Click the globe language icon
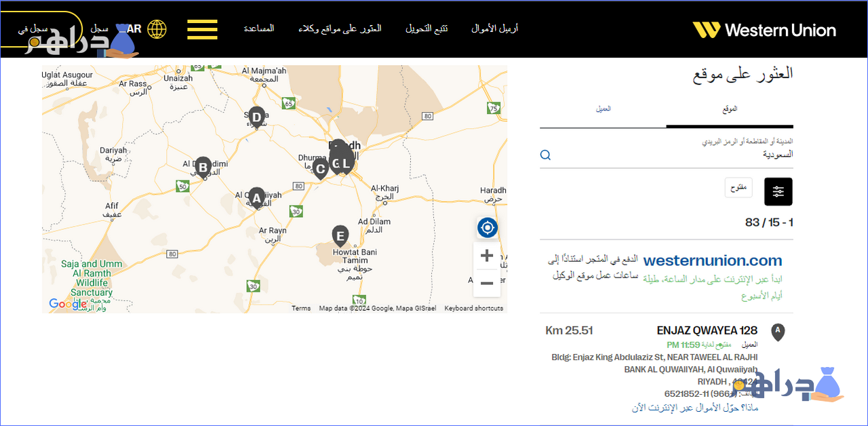 coord(157,29)
